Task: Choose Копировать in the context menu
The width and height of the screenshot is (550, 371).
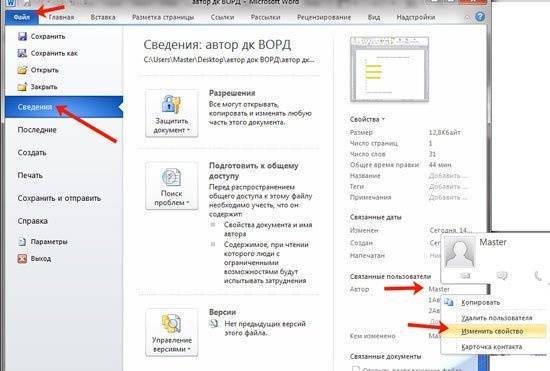Action: (481, 303)
